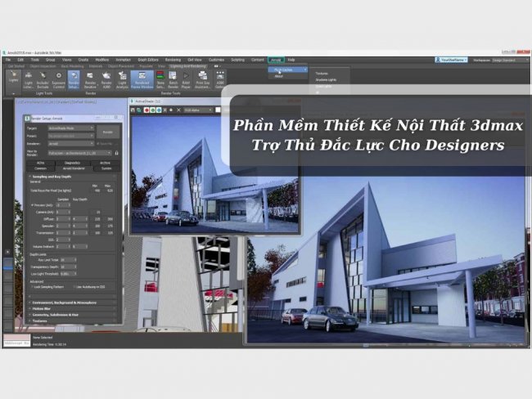Click the white color swatch in ActiveShade toolbar

(218, 110)
